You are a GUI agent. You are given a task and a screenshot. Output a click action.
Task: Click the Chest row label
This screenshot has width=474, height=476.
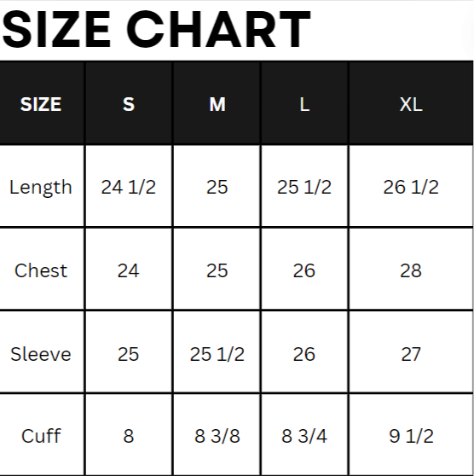click(x=41, y=270)
